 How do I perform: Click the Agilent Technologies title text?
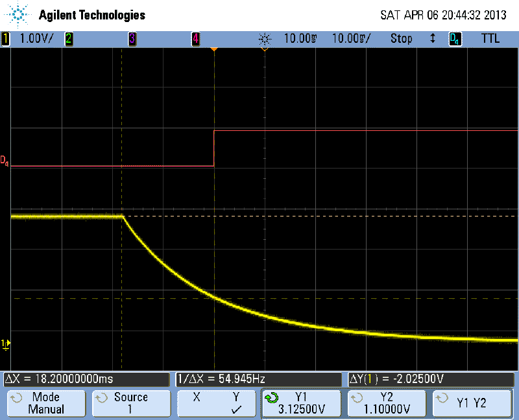pos(92,15)
